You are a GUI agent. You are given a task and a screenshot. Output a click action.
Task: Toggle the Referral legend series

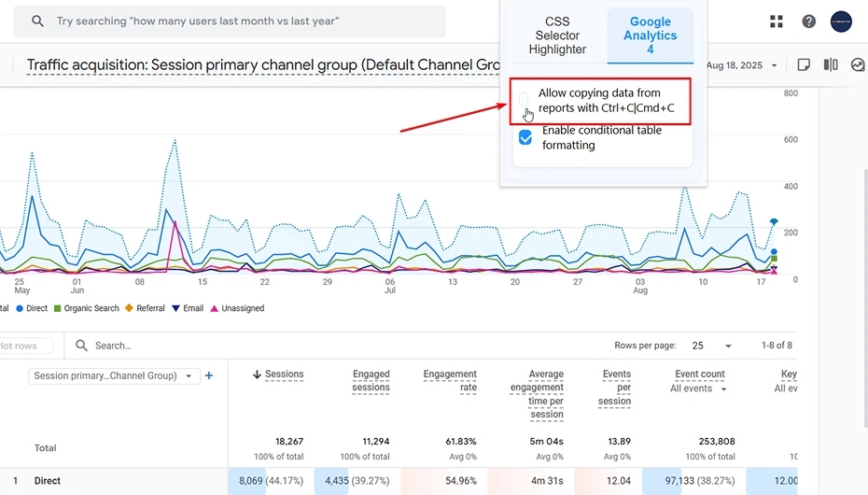[145, 308]
